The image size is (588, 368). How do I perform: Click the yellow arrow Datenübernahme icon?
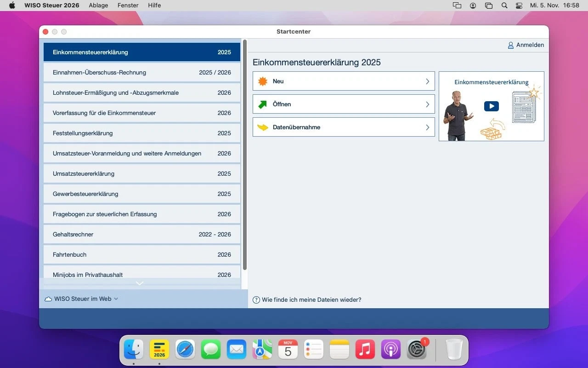tap(263, 127)
